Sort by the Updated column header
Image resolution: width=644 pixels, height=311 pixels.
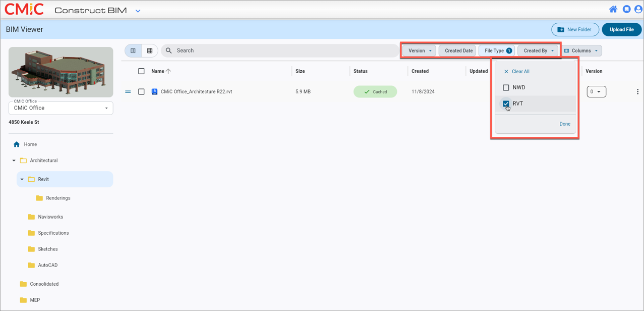[x=479, y=71]
